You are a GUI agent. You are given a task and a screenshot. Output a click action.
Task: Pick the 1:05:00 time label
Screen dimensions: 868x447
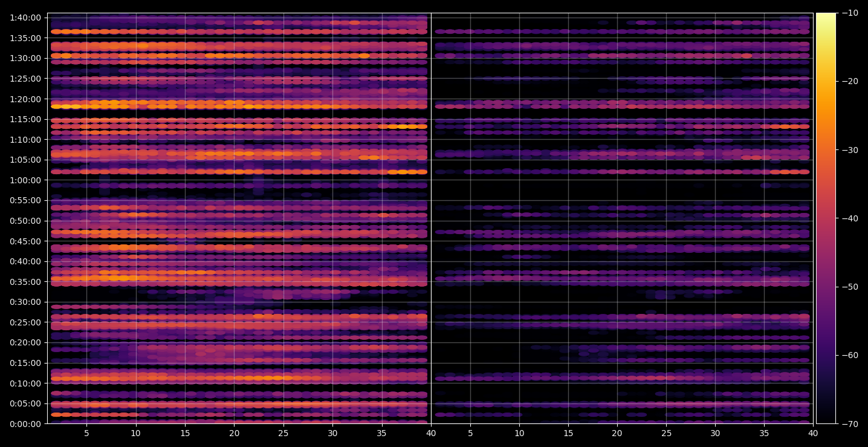coord(25,160)
